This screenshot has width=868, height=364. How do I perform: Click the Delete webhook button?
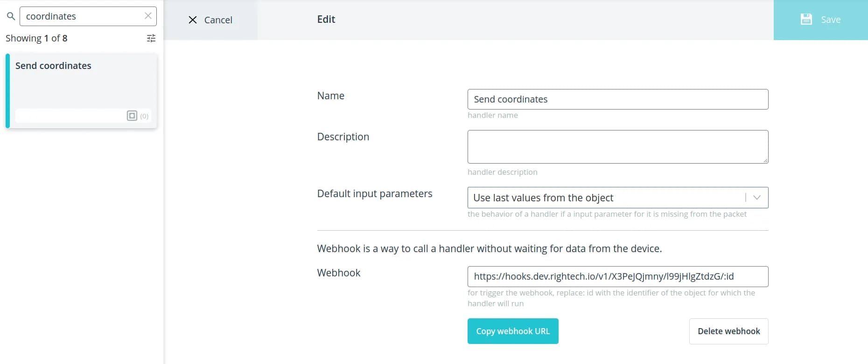click(728, 331)
